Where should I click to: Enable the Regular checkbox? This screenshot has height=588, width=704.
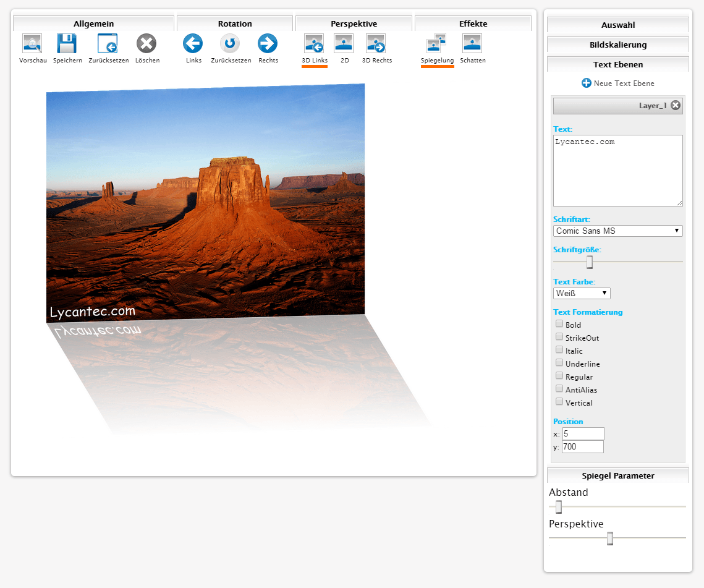559,376
